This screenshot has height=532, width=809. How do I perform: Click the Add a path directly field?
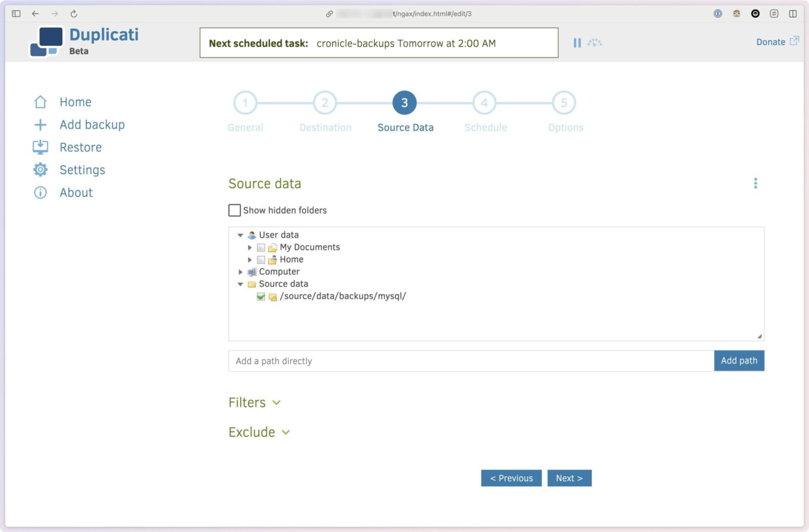click(470, 361)
